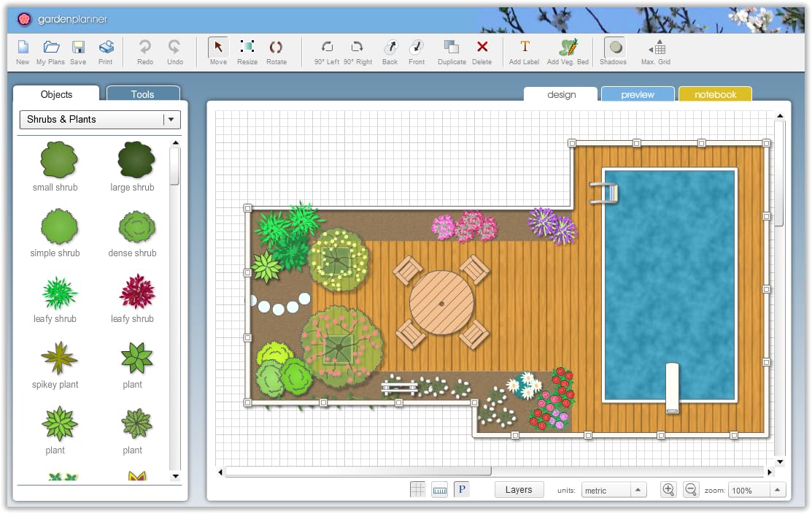Rotate selection 90° Left
The height and width of the screenshot is (514, 812).
click(327, 48)
